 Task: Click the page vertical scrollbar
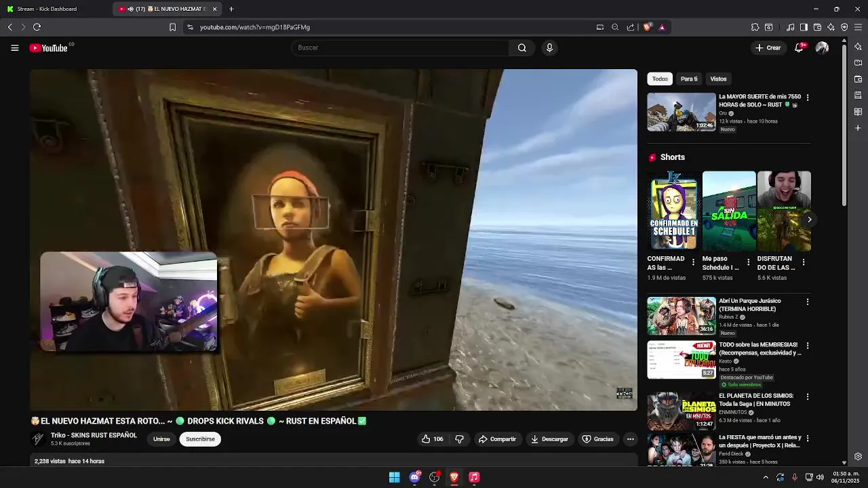844,125
